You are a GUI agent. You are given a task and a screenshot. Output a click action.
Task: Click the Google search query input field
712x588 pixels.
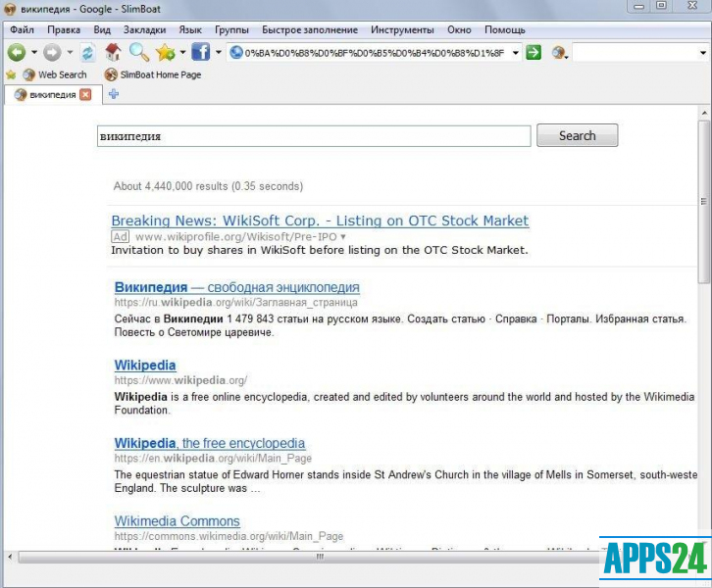[314, 136]
